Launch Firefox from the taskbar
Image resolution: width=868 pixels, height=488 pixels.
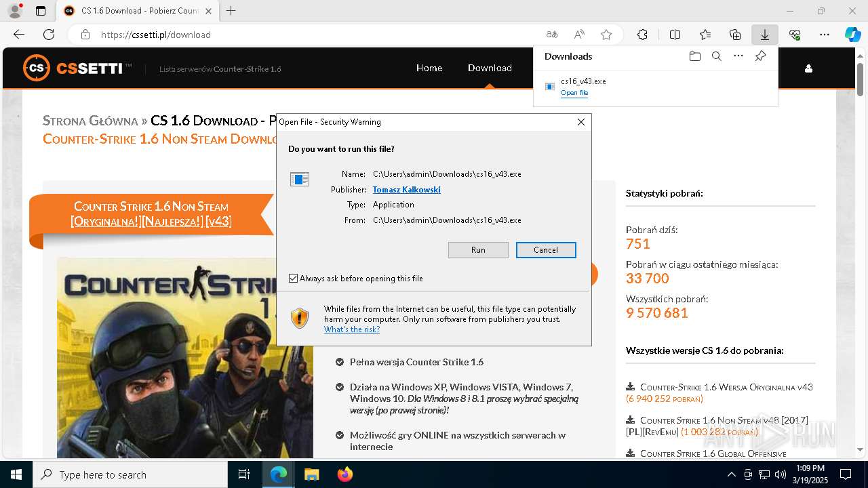[344, 474]
